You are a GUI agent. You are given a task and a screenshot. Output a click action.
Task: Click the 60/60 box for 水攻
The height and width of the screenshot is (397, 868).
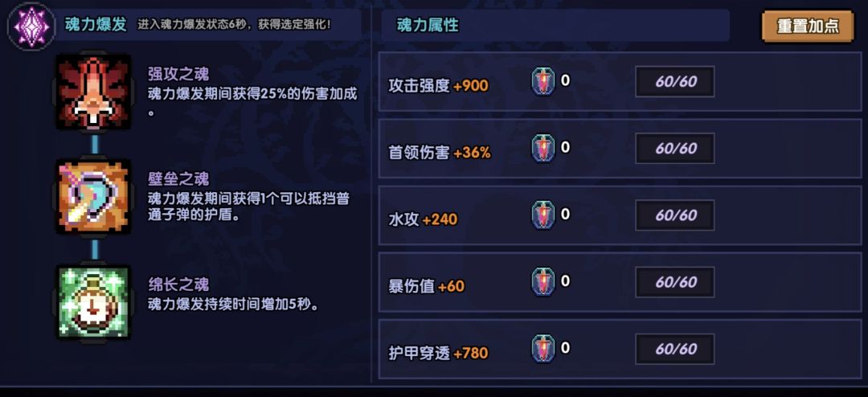coord(675,215)
